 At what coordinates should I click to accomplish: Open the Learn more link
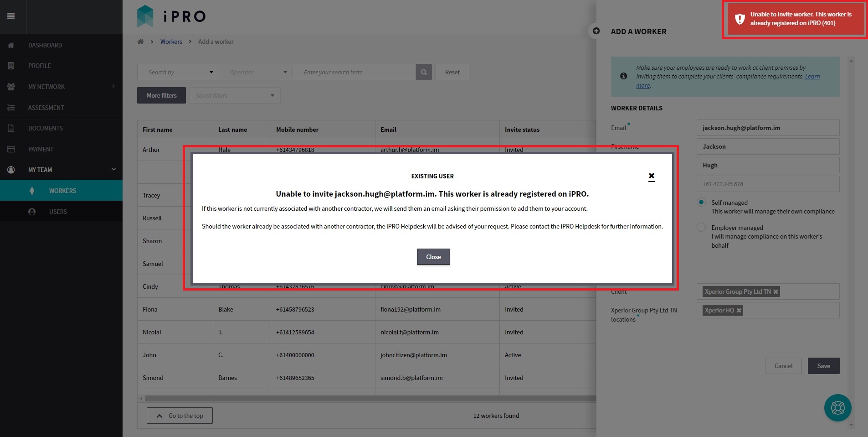pyautogui.click(x=812, y=77)
